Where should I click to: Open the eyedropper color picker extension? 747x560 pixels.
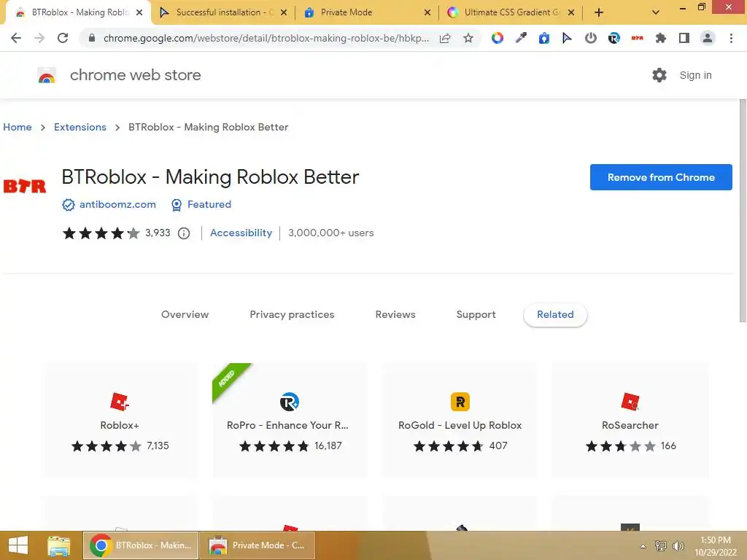click(521, 38)
